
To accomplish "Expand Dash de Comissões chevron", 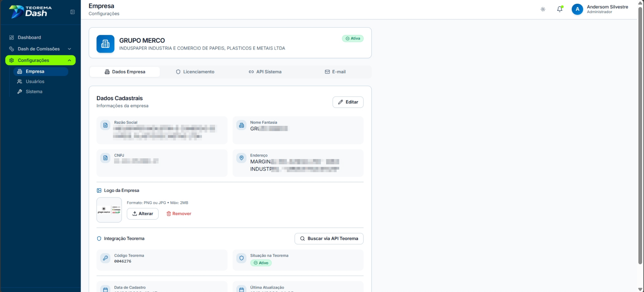I will (x=69, y=49).
